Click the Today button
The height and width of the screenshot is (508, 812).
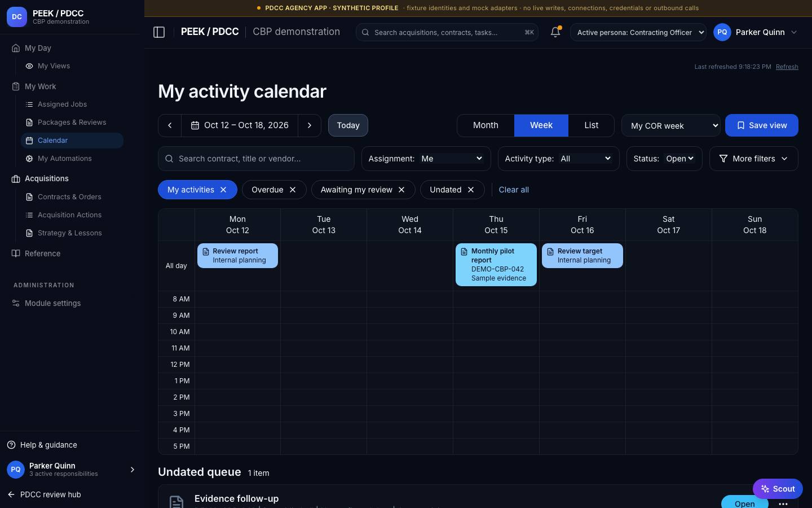pyautogui.click(x=348, y=125)
